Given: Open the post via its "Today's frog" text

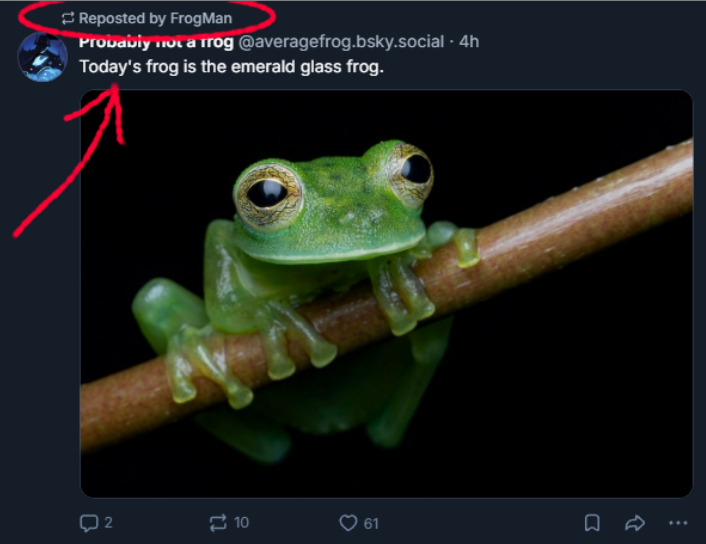Looking at the screenshot, I should pos(231,67).
